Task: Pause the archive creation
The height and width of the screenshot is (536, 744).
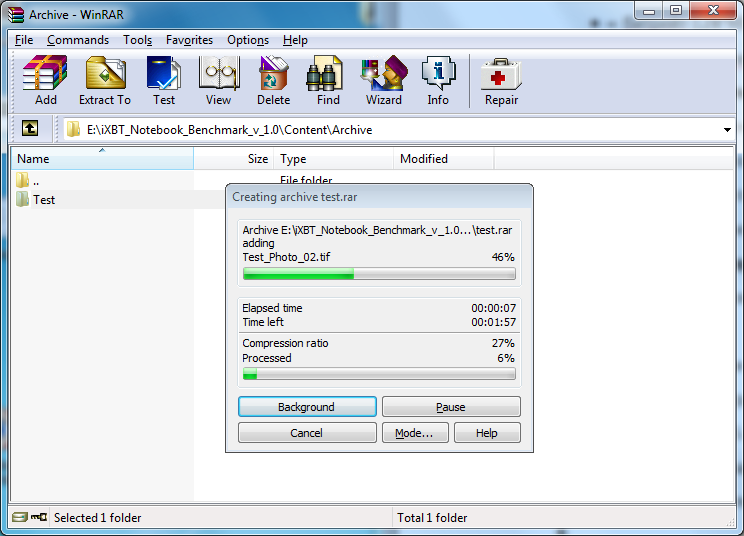Action: tap(451, 407)
